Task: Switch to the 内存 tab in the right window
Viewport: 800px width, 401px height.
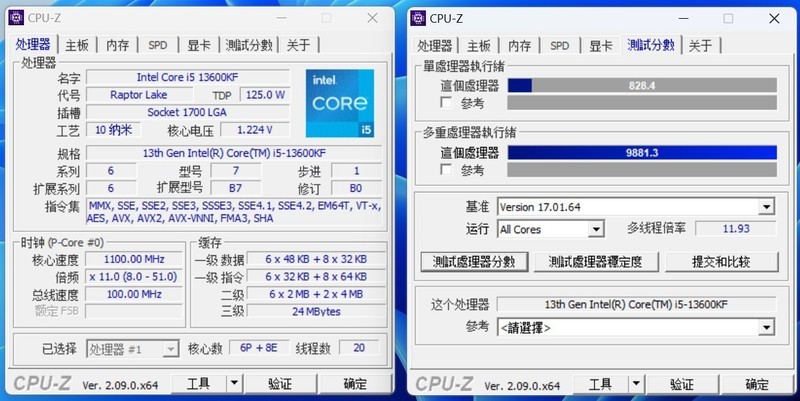Action: pyautogui.click(x=519, y=46)
